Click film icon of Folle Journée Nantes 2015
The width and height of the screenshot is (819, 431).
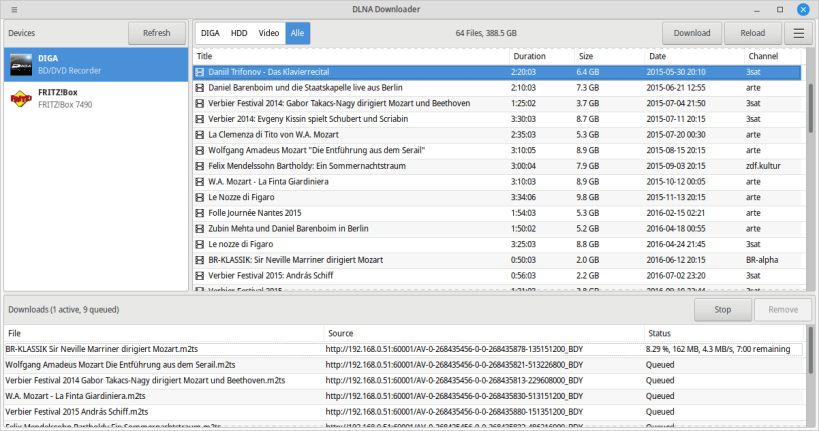200,213
